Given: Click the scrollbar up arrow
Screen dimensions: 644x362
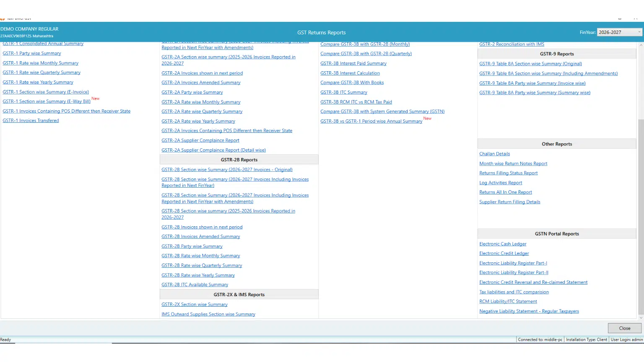Looking at the screenshot, I should 640,45.
